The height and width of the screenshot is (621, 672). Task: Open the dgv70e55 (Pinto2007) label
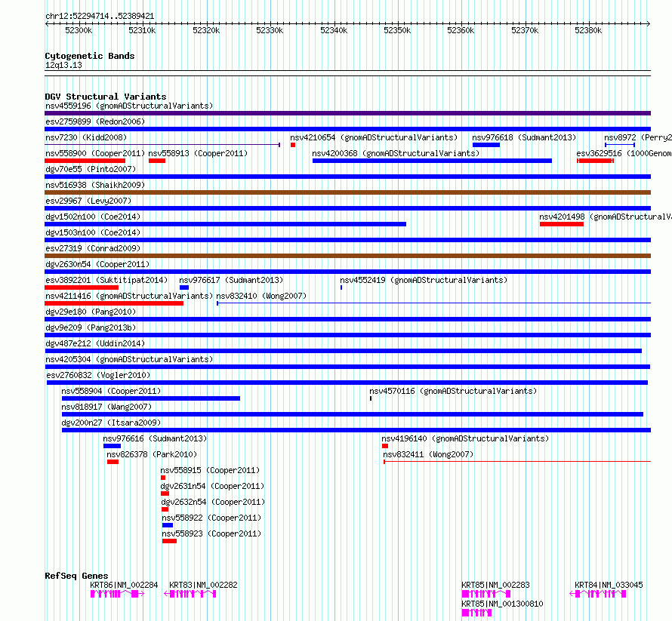click(91, 169)
